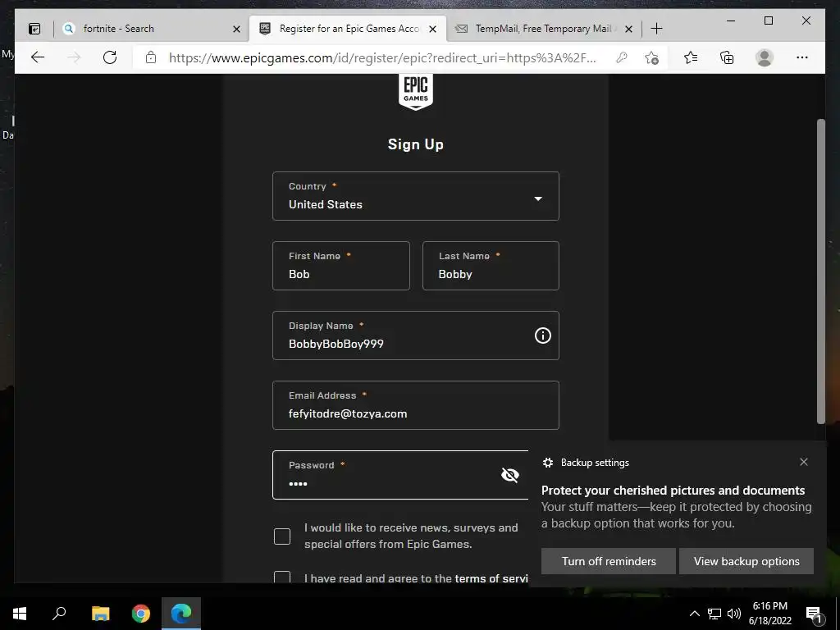Viewport: 840px width, 630px height.
Task: Tick the terms of service agreement checkbox
Action: (282, 577)
